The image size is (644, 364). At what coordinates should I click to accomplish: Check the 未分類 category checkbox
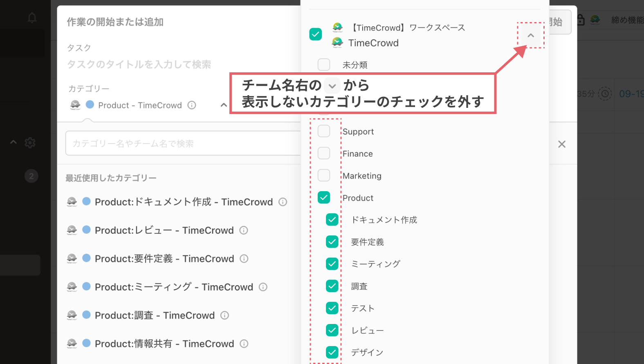tap(324, 65)
